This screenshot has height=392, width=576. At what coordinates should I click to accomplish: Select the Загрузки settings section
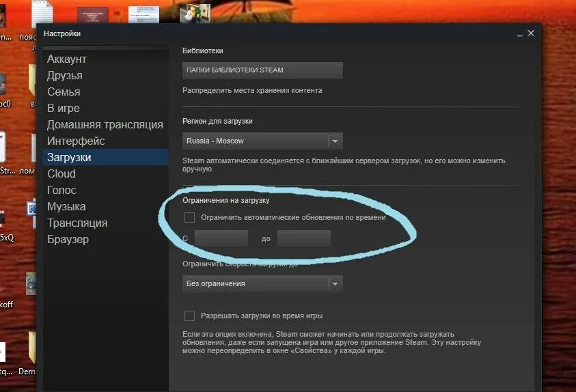click(106, 158)
